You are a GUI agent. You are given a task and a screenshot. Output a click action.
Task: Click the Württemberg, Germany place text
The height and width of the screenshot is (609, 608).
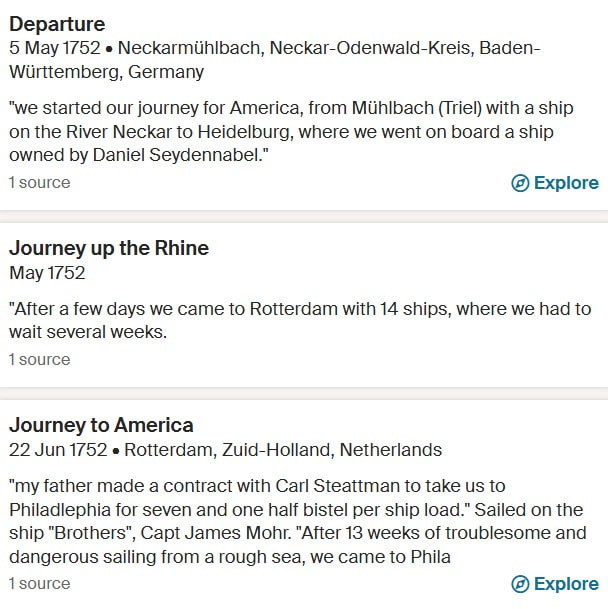click(x=106, y=72)
